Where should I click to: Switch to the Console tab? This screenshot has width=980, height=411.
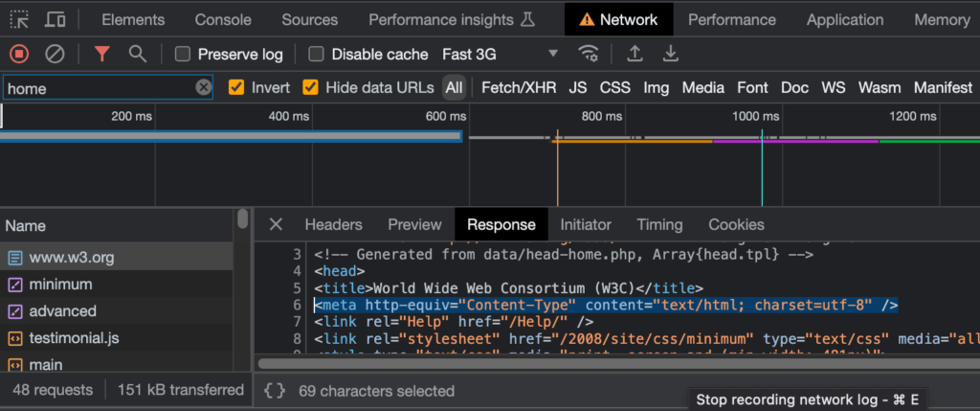coord(223,19)
